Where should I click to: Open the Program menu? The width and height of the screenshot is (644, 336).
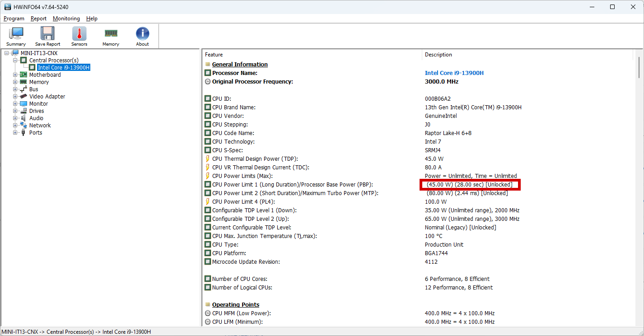[x=14, y=19]
